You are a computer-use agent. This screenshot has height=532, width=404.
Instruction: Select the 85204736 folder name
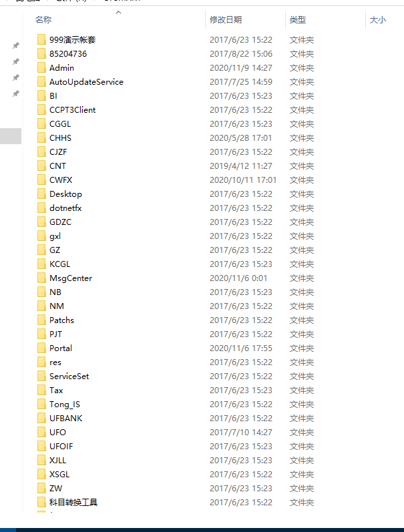(68, 54)
